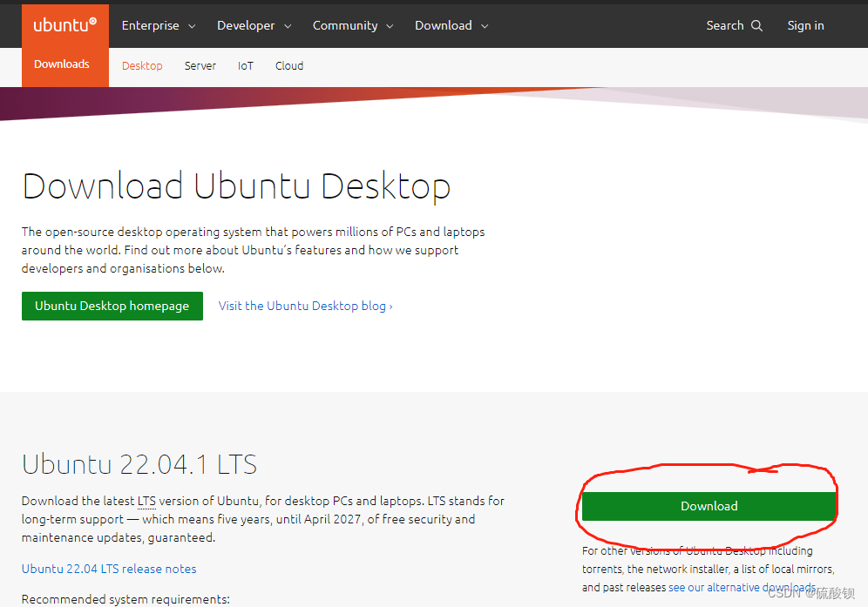The width and height of the screenshot is (868, 607).
Task: Select the Downloads section label
Action: point(62,64)
